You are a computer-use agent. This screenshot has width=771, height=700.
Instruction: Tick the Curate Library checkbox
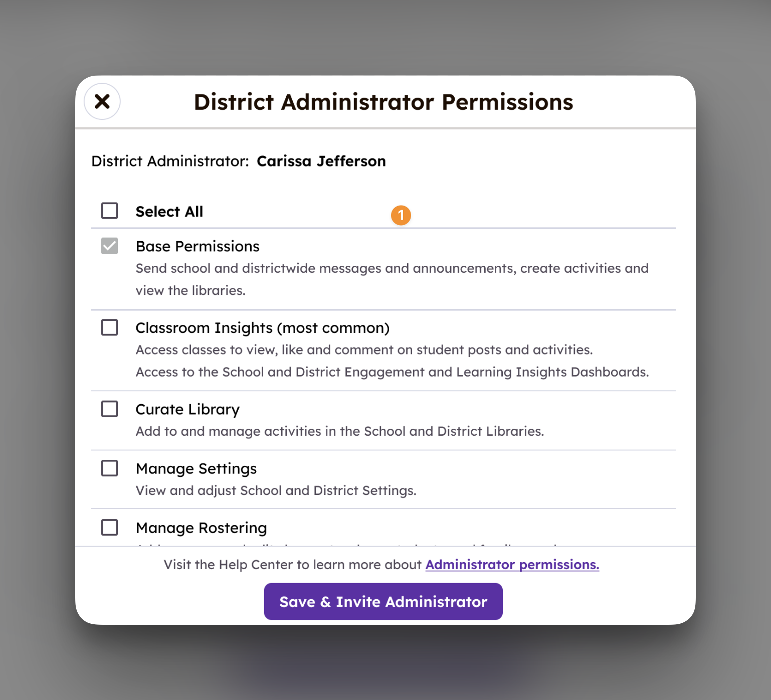[x=110, y=409]
